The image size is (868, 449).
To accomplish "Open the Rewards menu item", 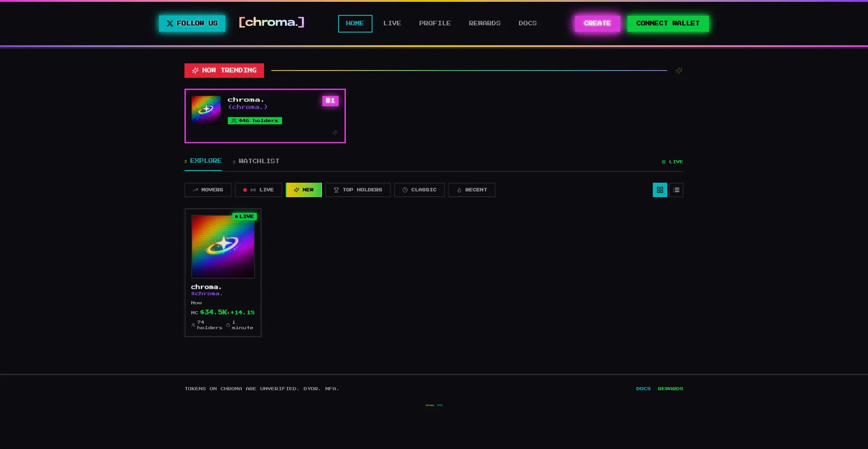I will [x=484, y=23].
